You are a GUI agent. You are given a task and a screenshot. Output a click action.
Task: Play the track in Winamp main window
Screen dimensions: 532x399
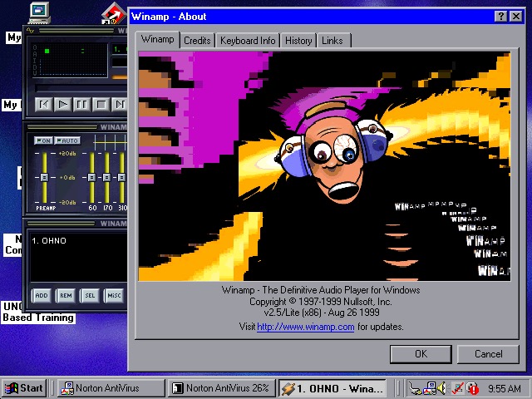click(x=62, y=104)
